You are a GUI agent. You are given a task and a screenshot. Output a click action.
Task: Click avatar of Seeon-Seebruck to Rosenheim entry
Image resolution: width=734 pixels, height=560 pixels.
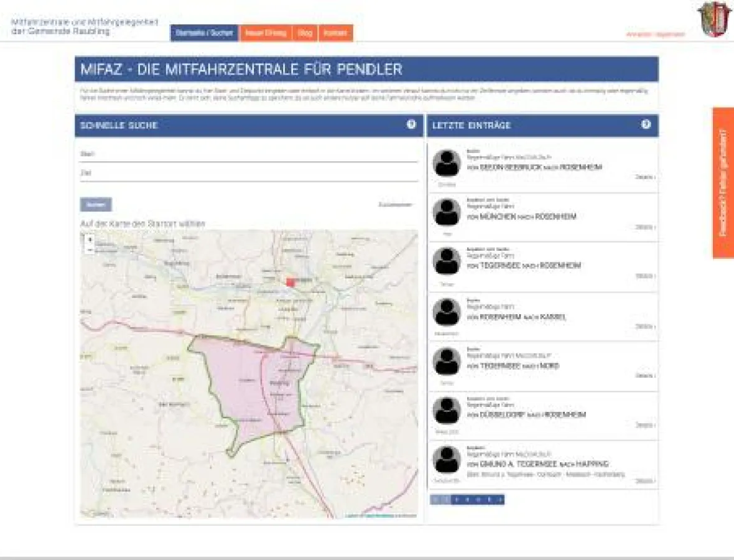click(x=447, y=163)
